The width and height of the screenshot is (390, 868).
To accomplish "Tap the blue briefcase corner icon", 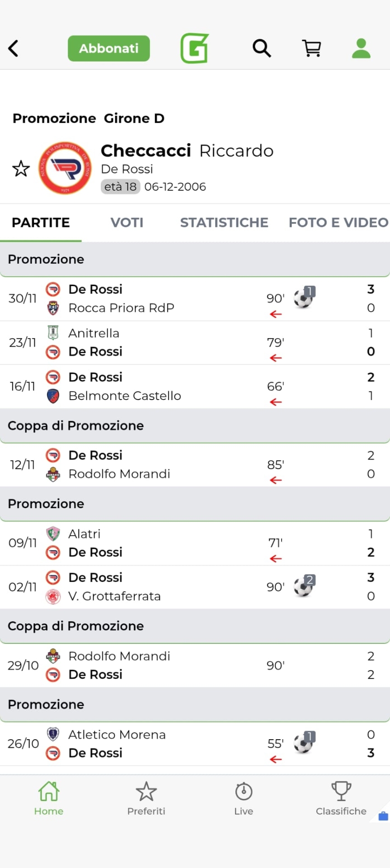I will pyautogui.click(x=383, y=816).
